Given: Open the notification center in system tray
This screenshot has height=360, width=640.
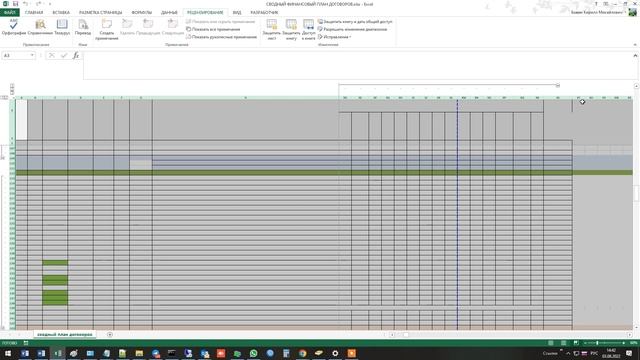Looking at the screenshot, I should [629, 353].
